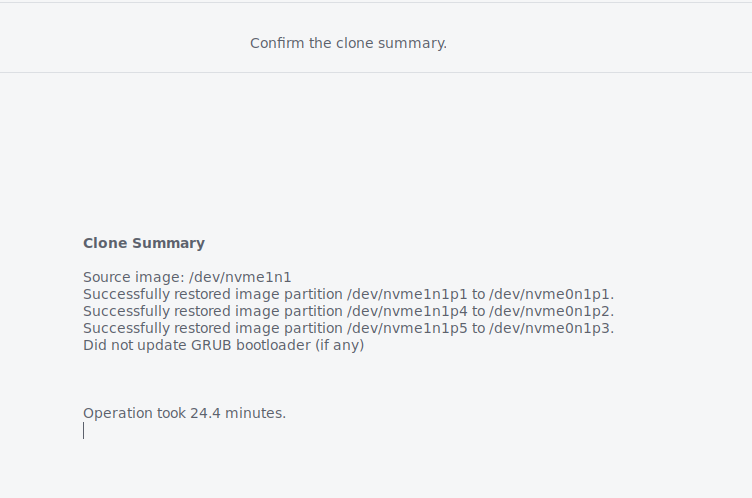
Task: Click the '(if any)' text
Action: tap(340, 345)
